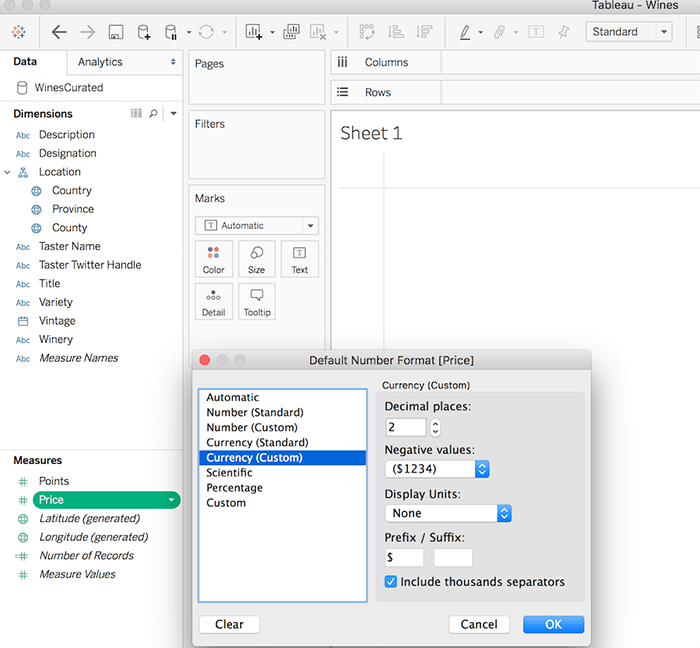Click the Sheet 1 title

click(371, 133)
